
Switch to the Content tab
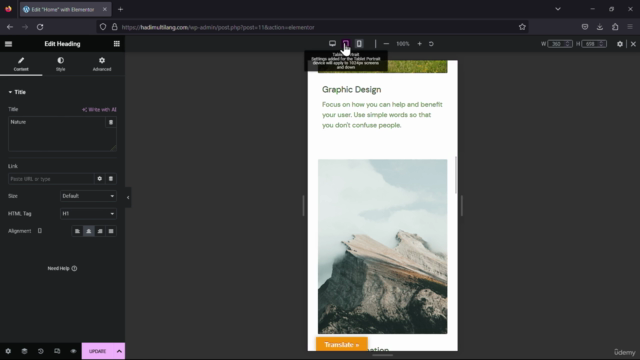point(21,64)
